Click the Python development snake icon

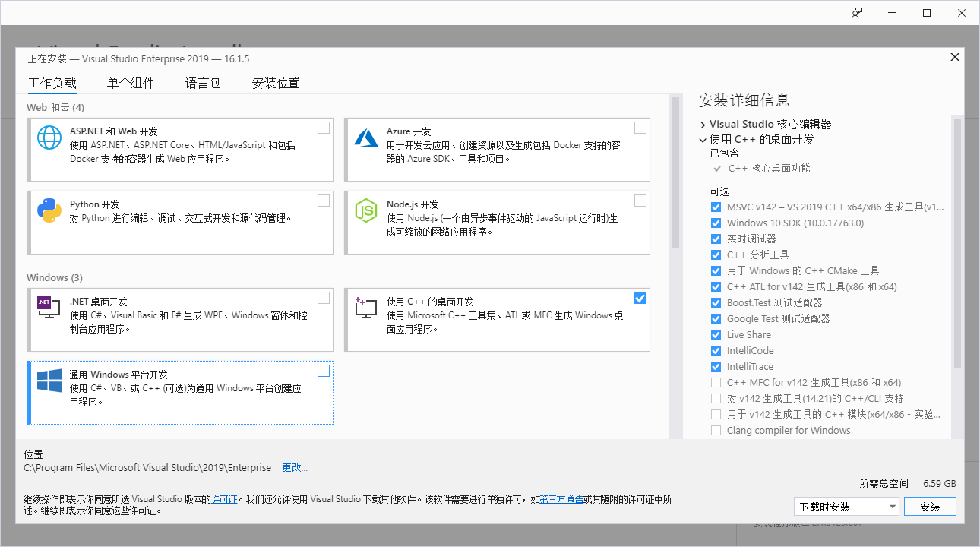coord(49,210)
